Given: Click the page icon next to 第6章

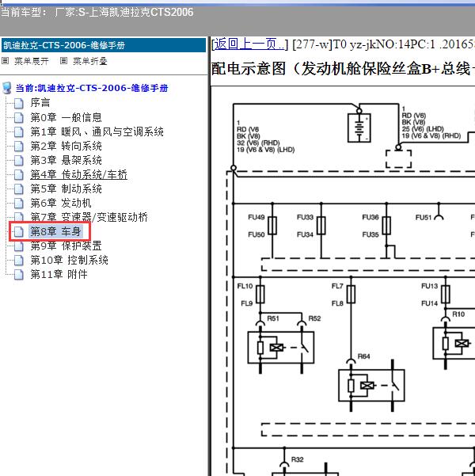Looking at the screenshot, I should 19,203.
